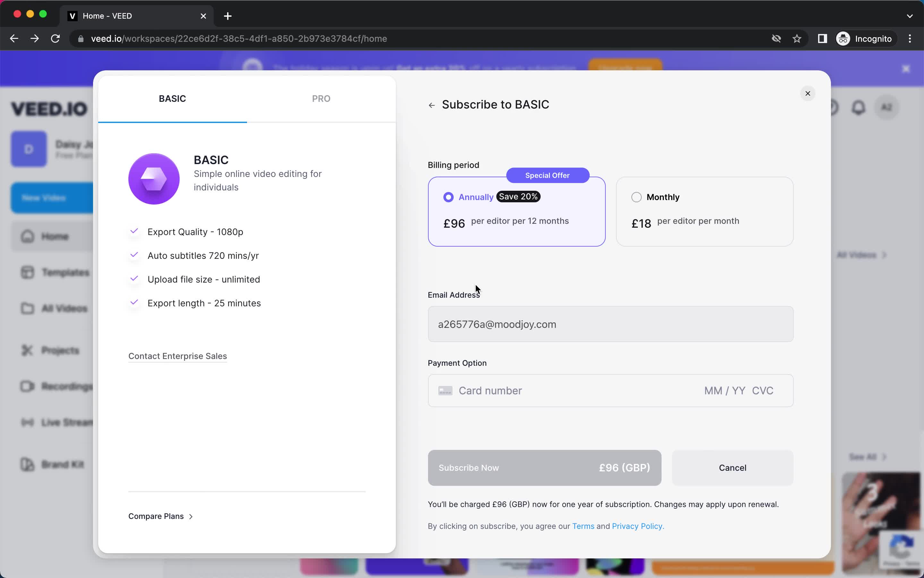924x578 pixels.
Task: Click the 'Upload file size - unlimited' text
Action: (203, 279)
